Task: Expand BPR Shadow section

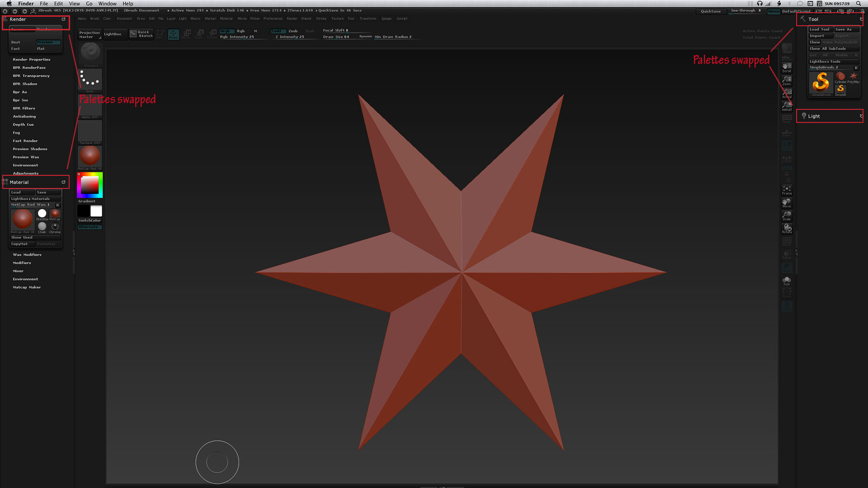Action: 25,84
